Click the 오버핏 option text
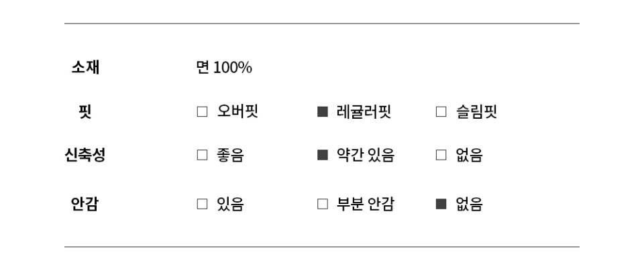This screenshot has height=273, width=644. coord(237,112)
